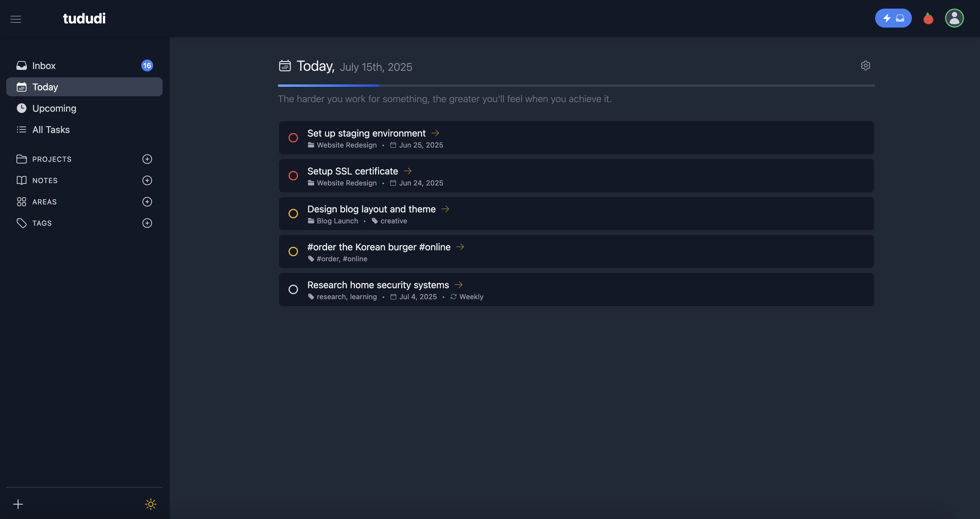Open Research home security systems details arrow
The height and width of the screenshot is (519, 980).
(x=459, y=284)
